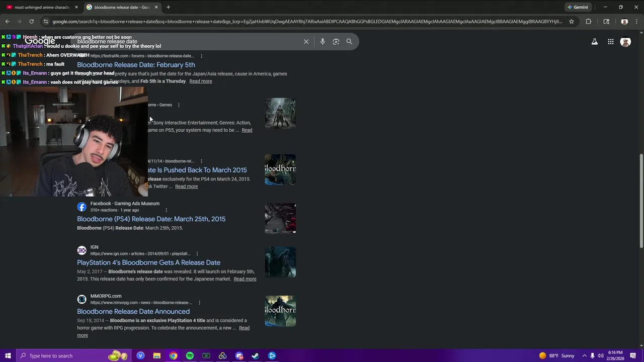Image resolution: width=644 pixels, height=362 pixels.
Task: Open Steam from taskbar
Action: 256,356
